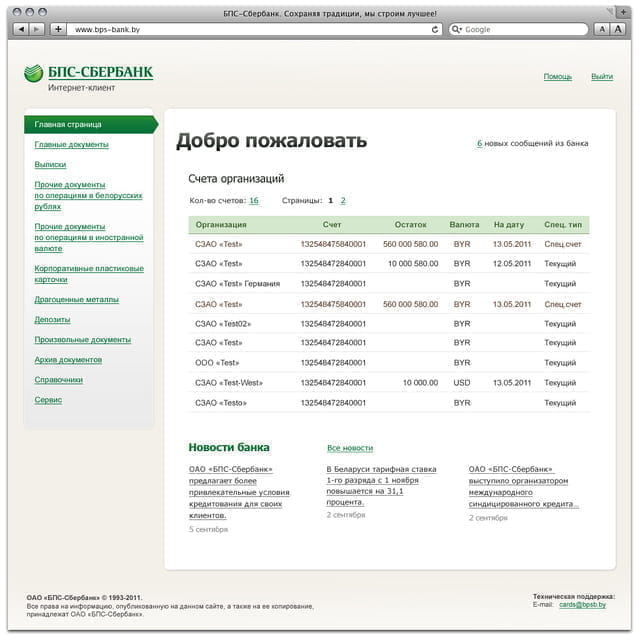
Task: Open Выписки in sidebar
Action: pos(50,165)
